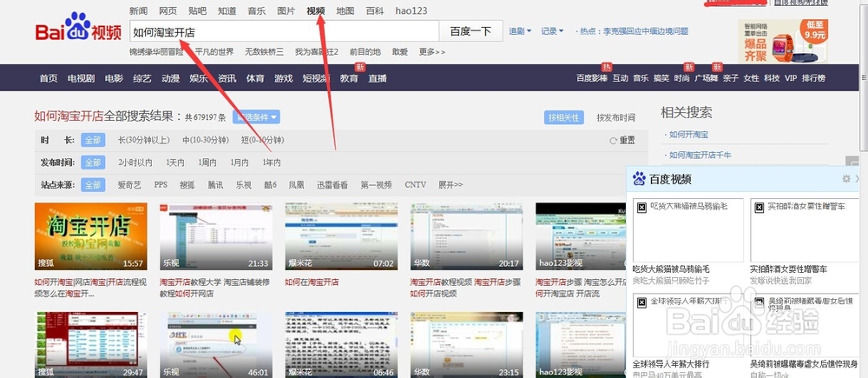Sort results 按相关性
The width and height of the screenshot is (868, 378).
tap(563, 117)
